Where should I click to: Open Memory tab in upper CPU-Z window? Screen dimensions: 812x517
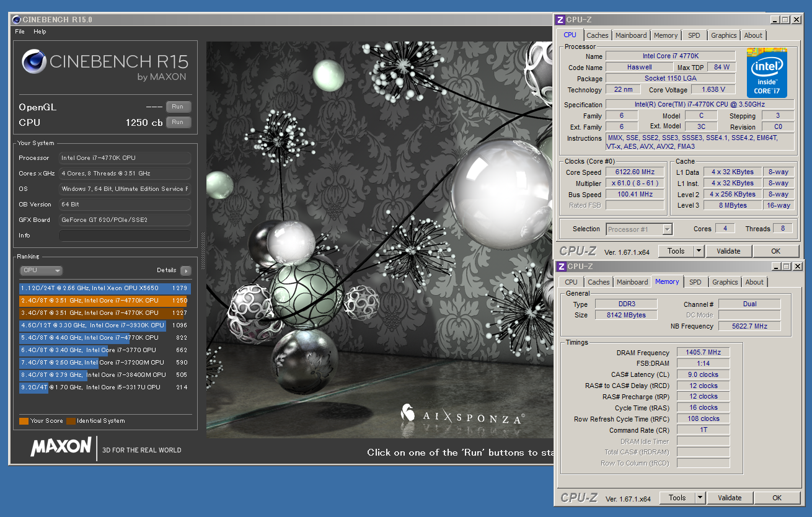point(666,35)
